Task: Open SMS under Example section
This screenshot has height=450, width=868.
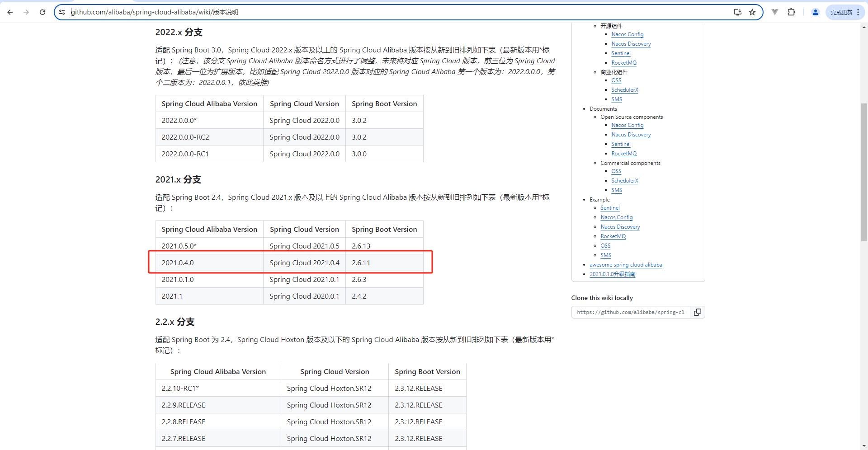Action: [606, 255]
